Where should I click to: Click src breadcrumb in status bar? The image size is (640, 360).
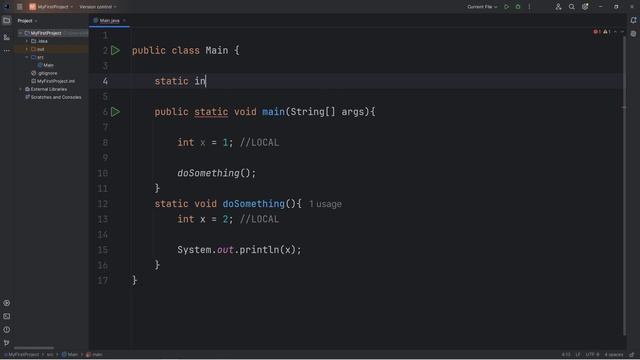(x=50, y=355)
